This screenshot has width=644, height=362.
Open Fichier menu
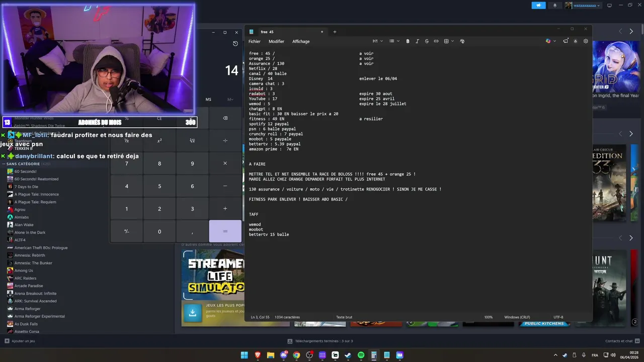(x=255, y=41)
